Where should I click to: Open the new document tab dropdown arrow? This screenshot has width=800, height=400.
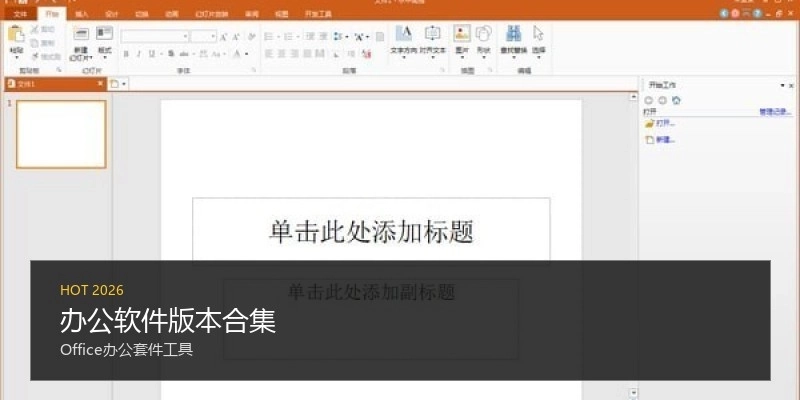124,84
